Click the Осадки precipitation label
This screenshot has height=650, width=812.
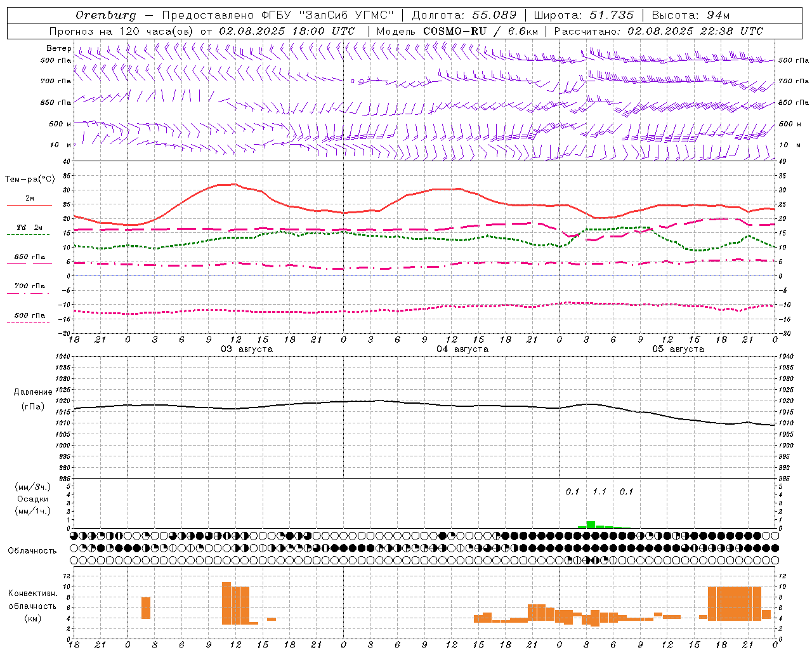(x=33, y=499)
